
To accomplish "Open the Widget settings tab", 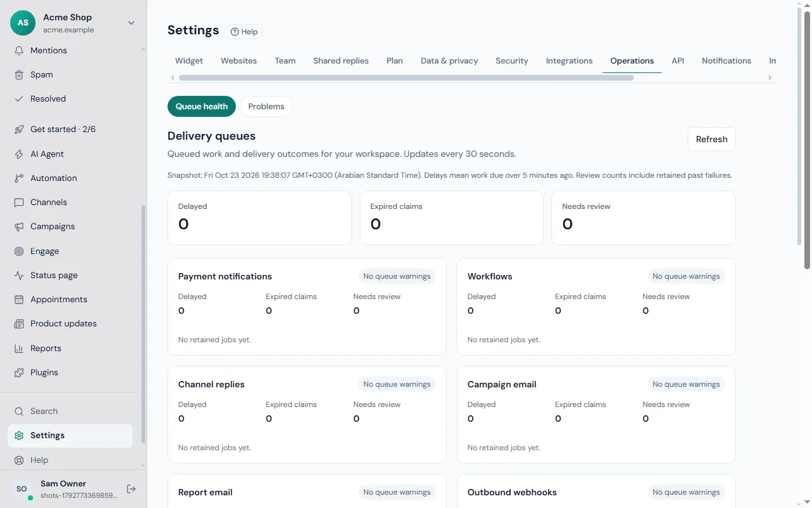I will [189, 60].
